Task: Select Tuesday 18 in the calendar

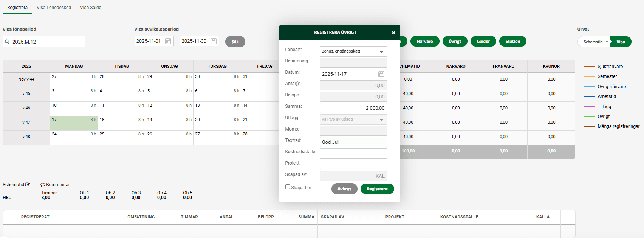Action: coord(121,123)
